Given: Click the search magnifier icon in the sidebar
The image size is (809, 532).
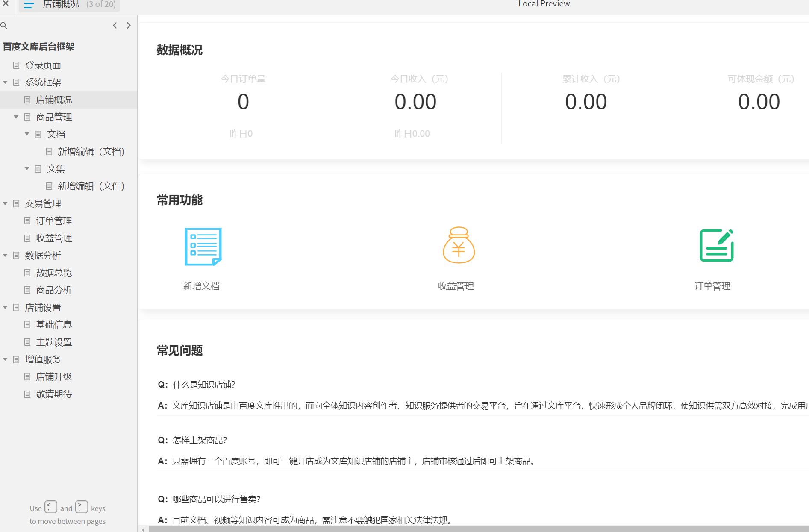Looking at the screenshot, I should 4,26.
